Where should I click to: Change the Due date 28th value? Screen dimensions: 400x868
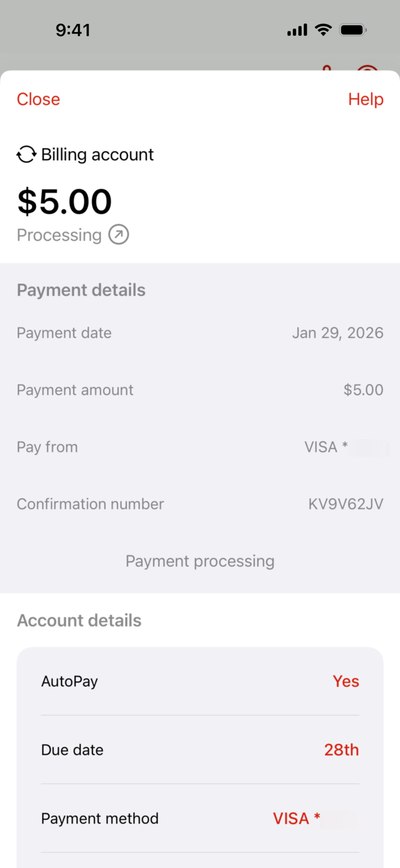341,750
